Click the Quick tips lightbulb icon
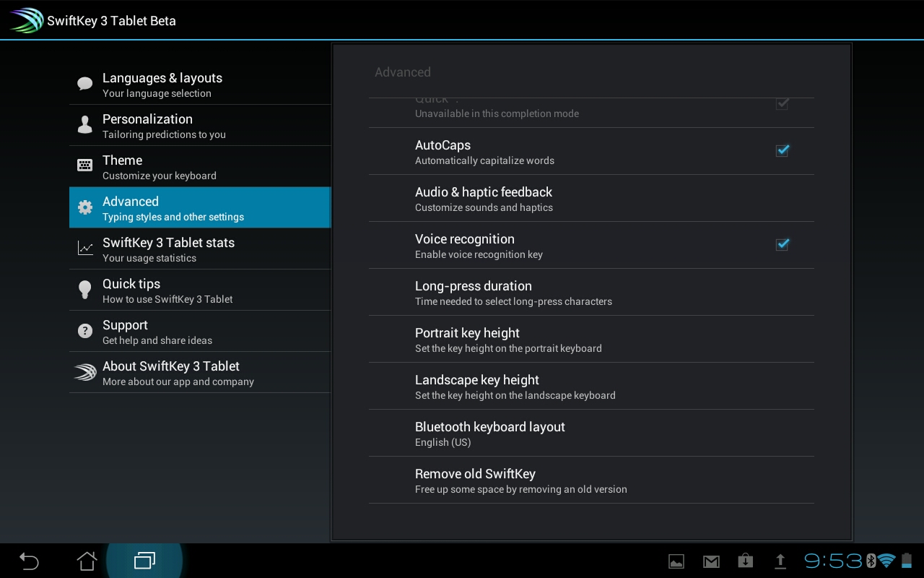Screen dimensions: 924x578 (85, 290)
